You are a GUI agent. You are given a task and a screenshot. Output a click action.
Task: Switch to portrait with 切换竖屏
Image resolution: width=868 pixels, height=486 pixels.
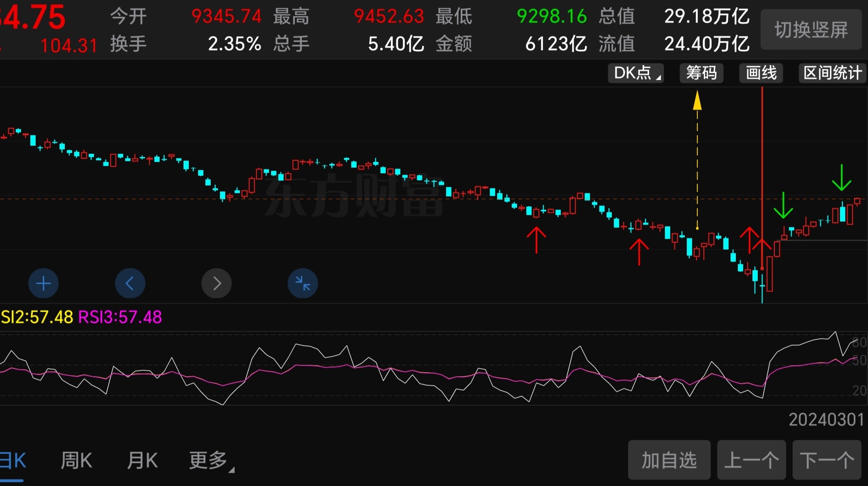(811, 30)
